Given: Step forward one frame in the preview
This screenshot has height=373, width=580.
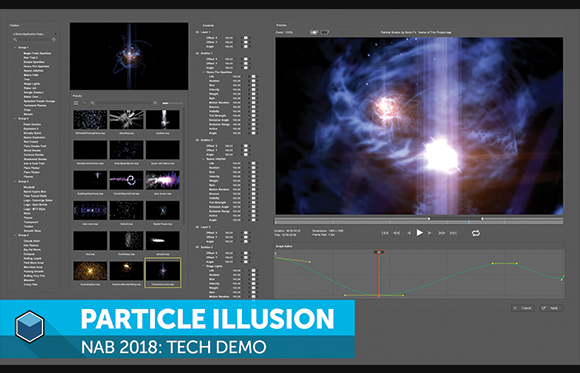Looking at the screenshot, I should (x=430, y=233).
